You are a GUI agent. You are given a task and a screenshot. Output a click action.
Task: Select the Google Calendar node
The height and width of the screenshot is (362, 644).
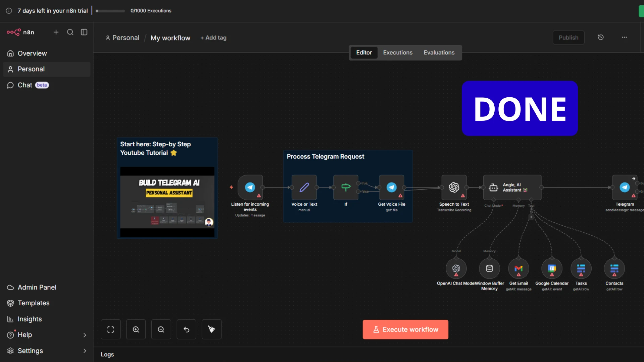(552, 268)
